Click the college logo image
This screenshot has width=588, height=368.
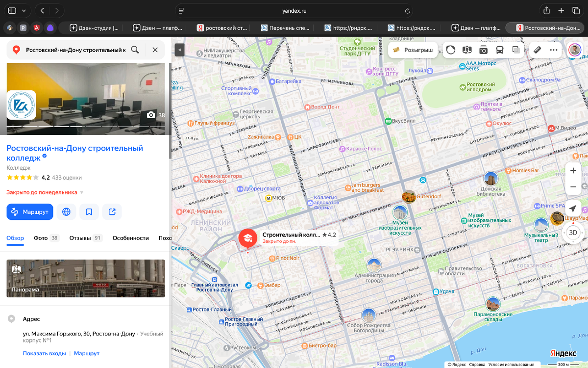click(21, 105)
